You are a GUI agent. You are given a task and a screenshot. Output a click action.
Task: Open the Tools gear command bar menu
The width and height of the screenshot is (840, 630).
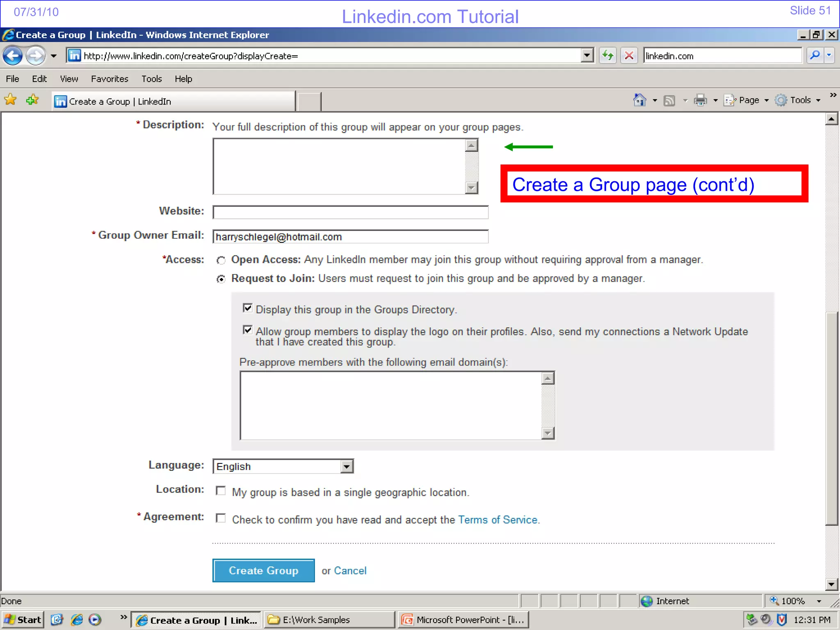797,100
